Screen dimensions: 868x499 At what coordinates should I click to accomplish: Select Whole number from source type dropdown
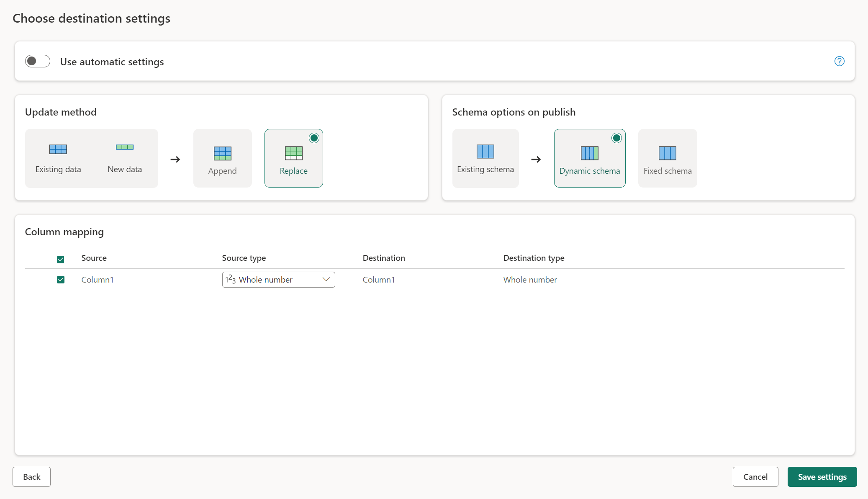click(x=277, y=279)
